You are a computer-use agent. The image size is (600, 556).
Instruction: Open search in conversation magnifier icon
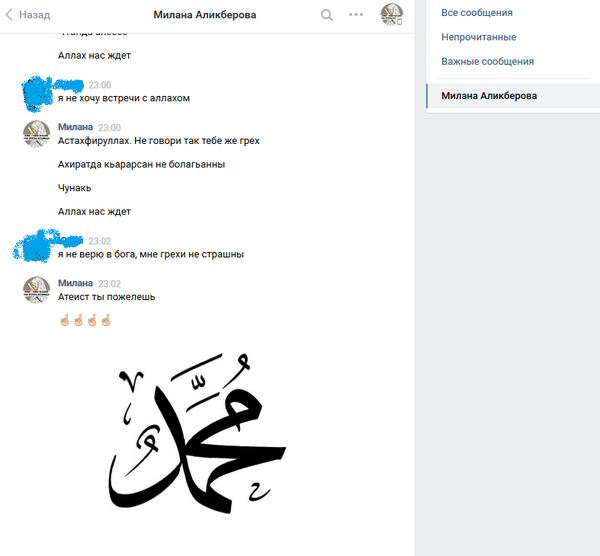(327, 15)
